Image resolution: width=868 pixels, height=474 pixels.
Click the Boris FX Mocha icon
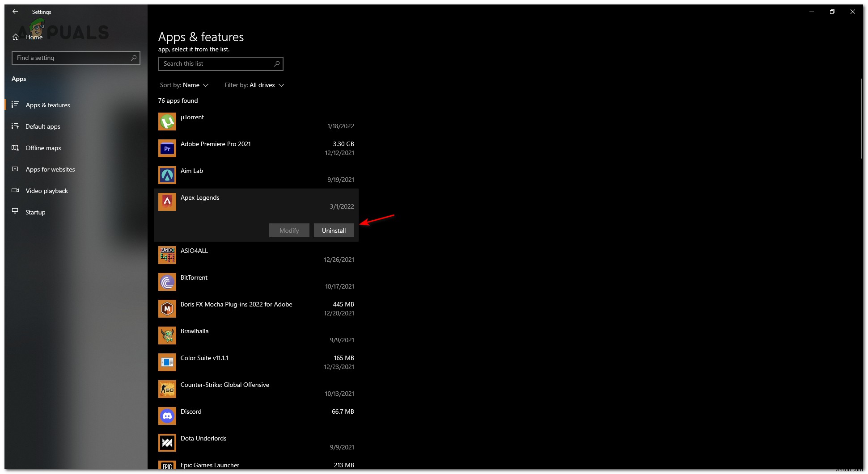(167, 309)
